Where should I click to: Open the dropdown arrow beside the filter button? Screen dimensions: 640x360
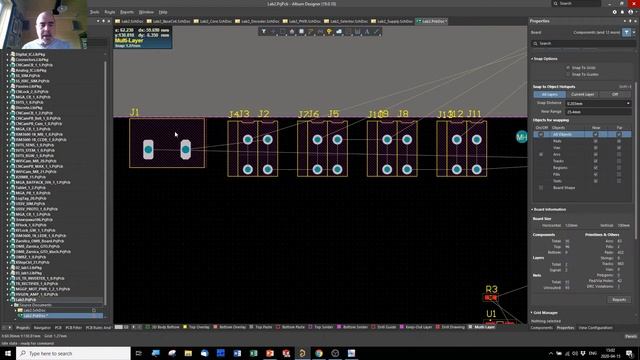(634, 32)
